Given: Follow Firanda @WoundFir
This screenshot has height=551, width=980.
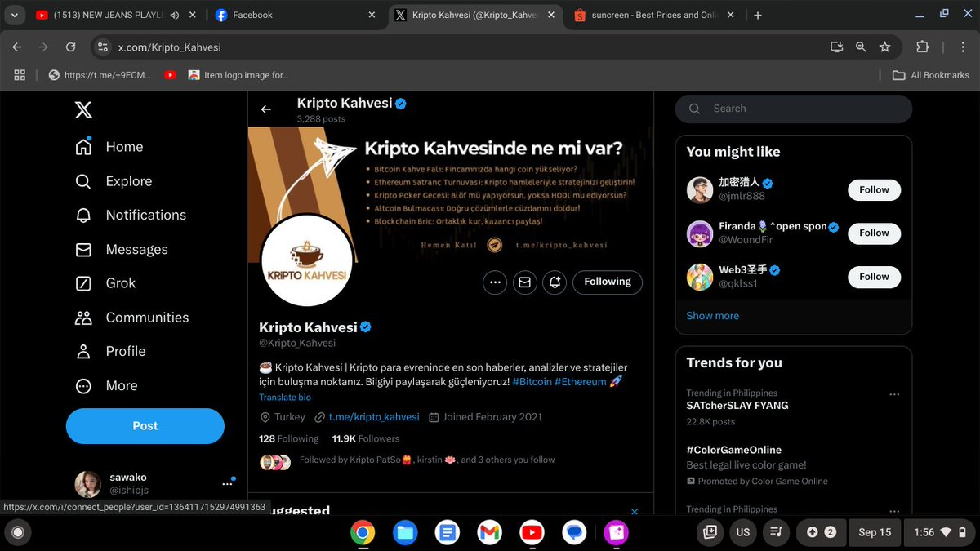Looking at the screenshot, I should tap(874, 233).
